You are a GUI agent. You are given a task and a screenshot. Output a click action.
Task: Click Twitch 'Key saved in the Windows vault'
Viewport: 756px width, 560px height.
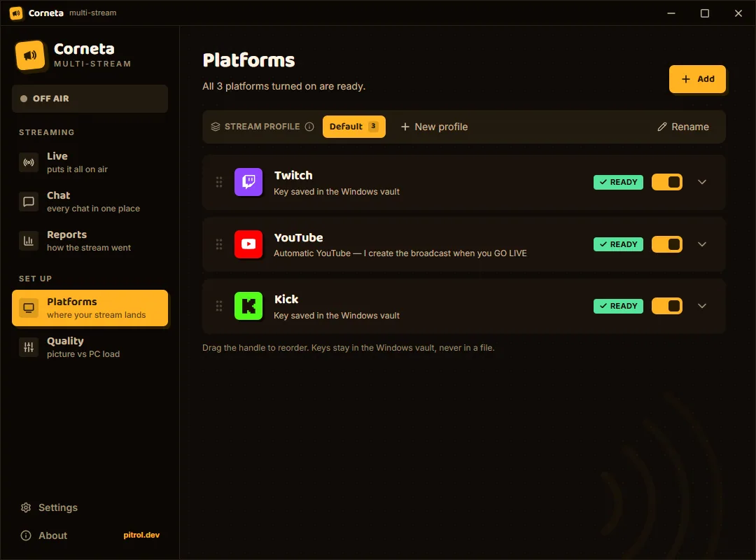tap(337, 192)
